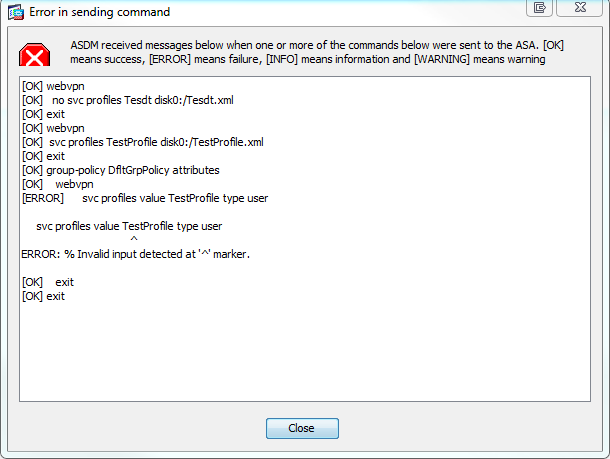
Task: Click the red error X icon
Action: click(x=36, y=53)
